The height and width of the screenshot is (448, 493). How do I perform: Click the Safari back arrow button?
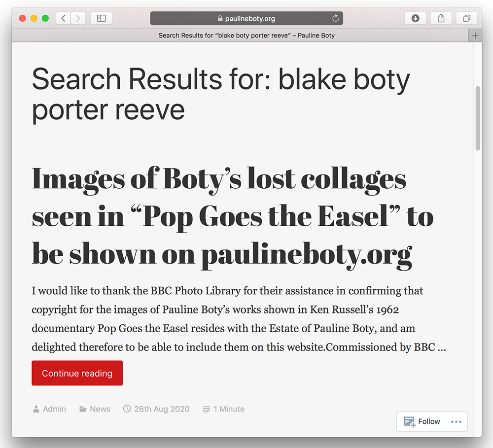coord(63,19)
